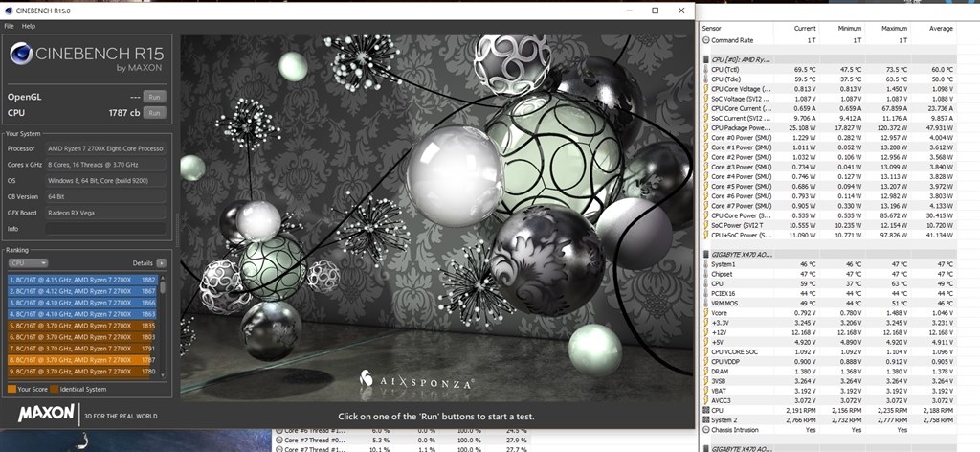Open the CPU ranking type dropdown

pos(28,263)
